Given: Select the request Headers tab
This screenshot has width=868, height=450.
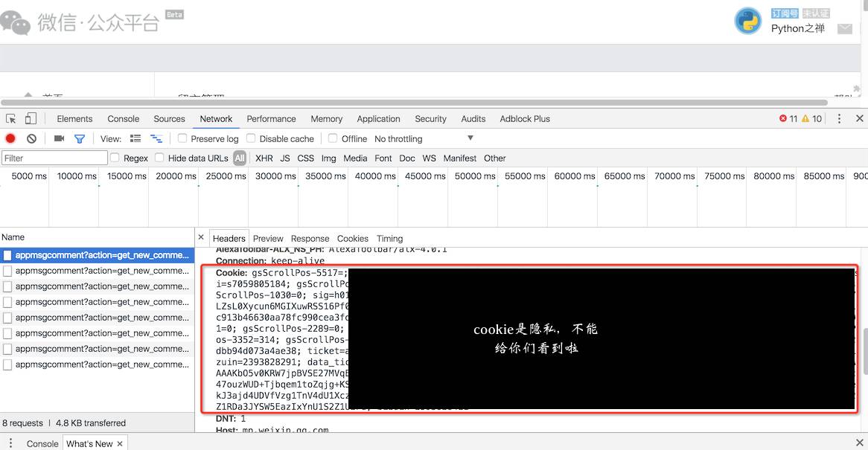Looking at the screenshot, I should click(x=229, y=239).
